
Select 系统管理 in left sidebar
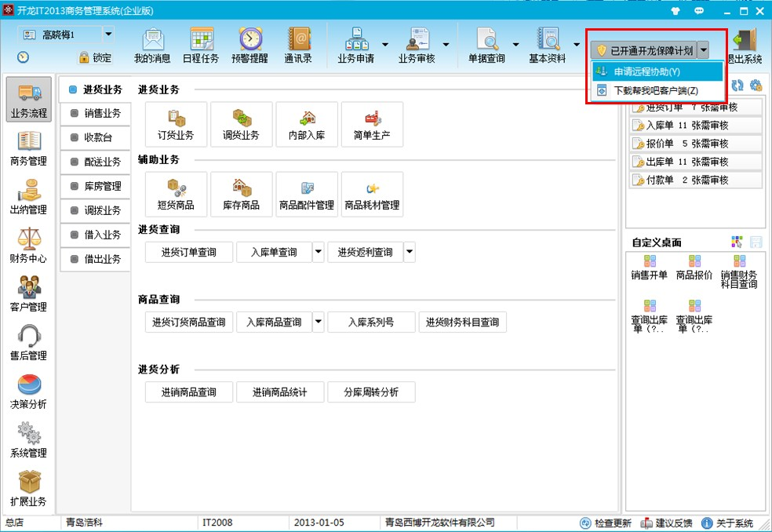29,440
